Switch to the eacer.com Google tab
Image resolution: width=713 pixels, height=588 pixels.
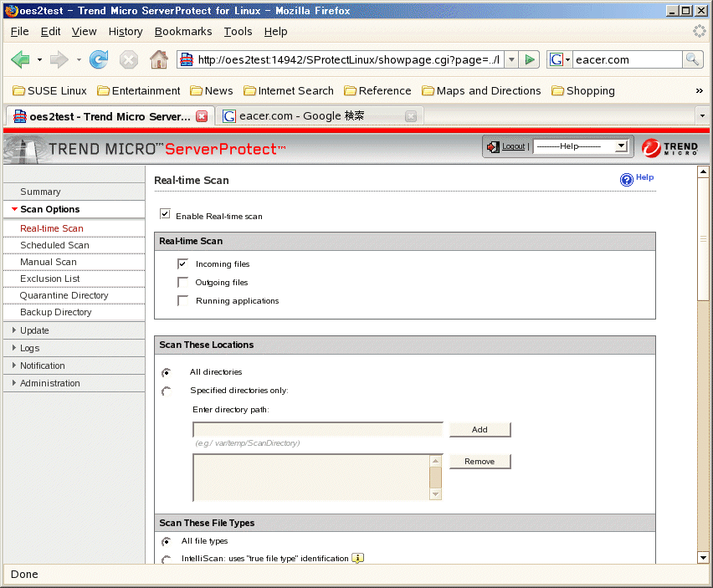319,116
